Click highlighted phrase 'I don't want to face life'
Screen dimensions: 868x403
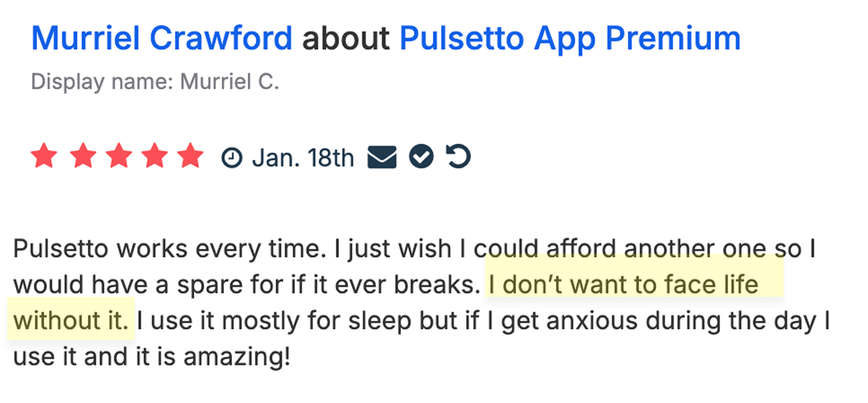tap(624, 285)
